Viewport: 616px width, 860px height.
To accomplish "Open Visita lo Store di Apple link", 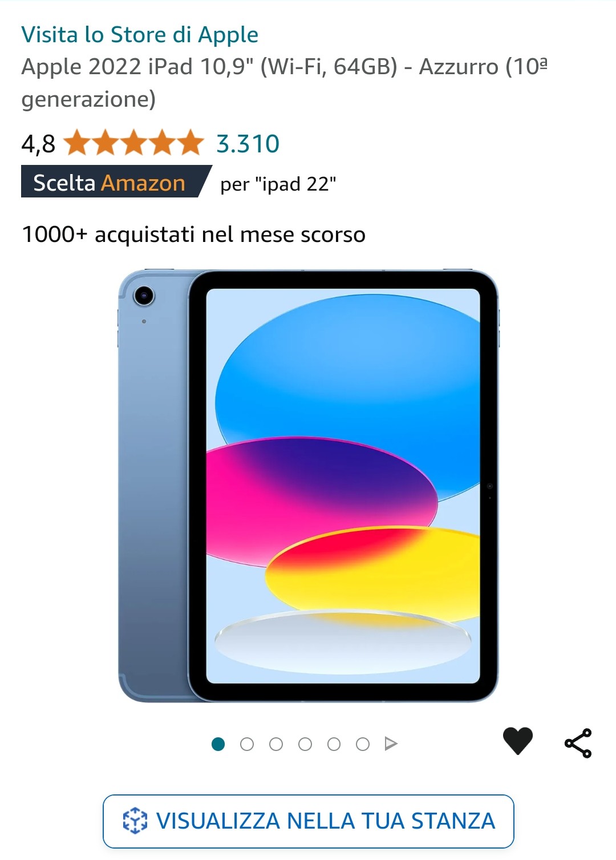I will (x=140, y=35).
